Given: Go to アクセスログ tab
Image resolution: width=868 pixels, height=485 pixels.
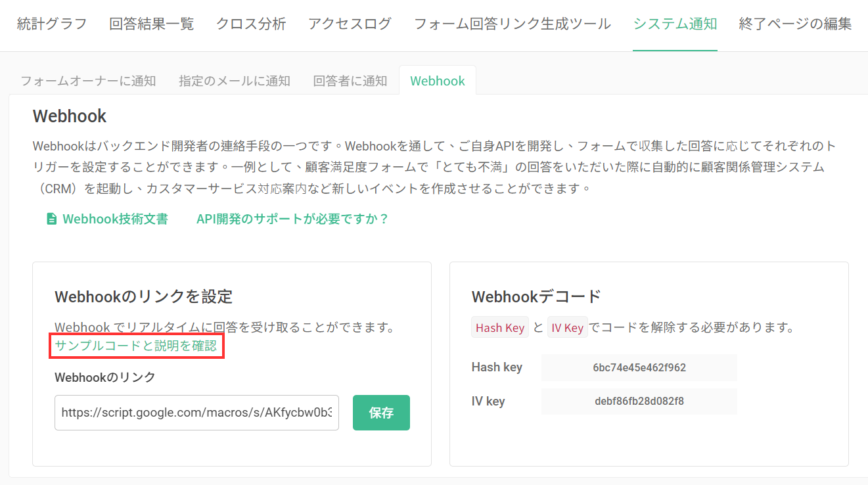Looking at the screenshot, I should (x=350, y=24).
